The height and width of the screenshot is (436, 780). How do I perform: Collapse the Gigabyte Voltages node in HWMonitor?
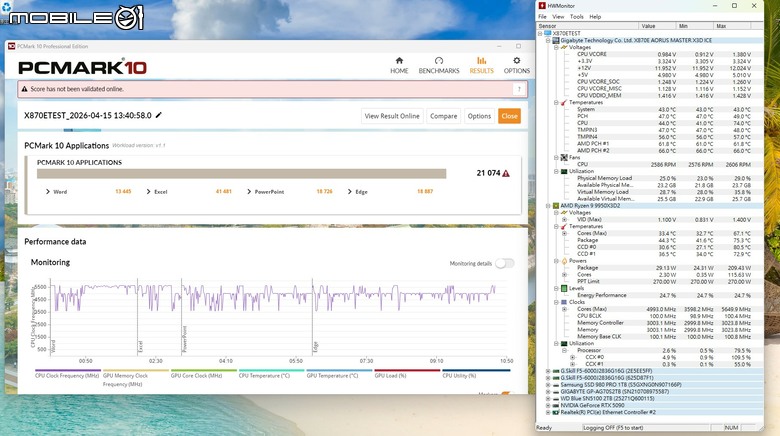(x=556, y=47)
